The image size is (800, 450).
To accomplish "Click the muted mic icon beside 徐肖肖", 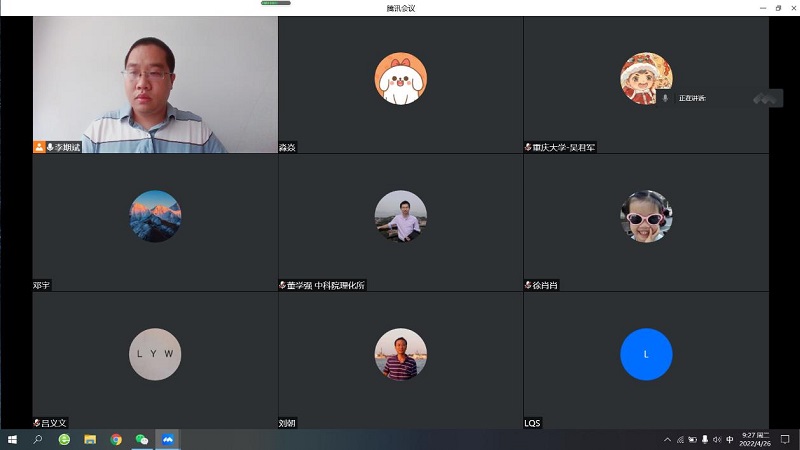I will point(528,285).
